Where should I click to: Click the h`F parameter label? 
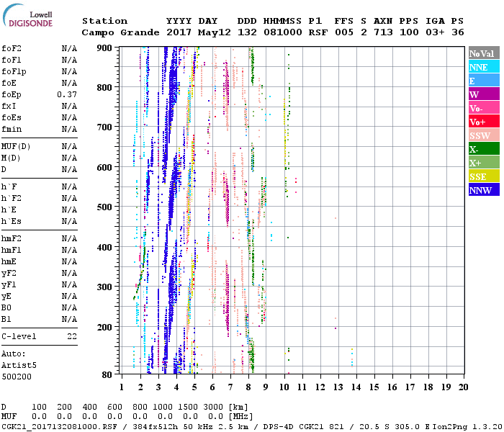tap(9, 187)
